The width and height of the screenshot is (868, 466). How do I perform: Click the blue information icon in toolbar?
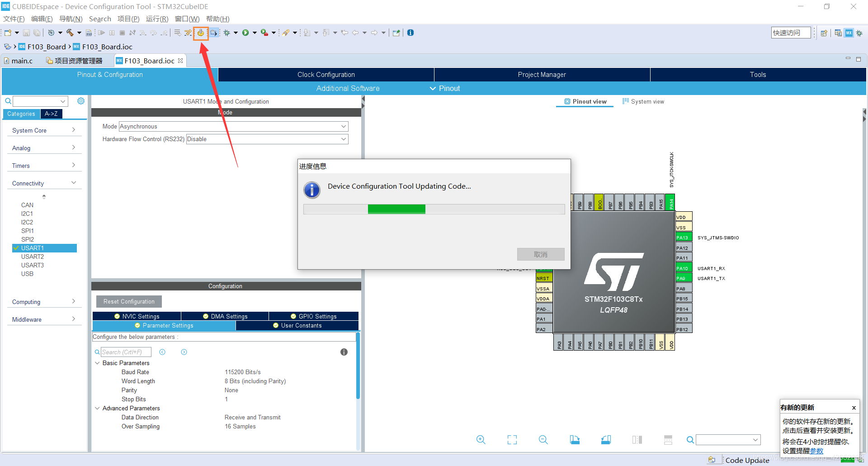pyautogui.click(x=410, y=33)
